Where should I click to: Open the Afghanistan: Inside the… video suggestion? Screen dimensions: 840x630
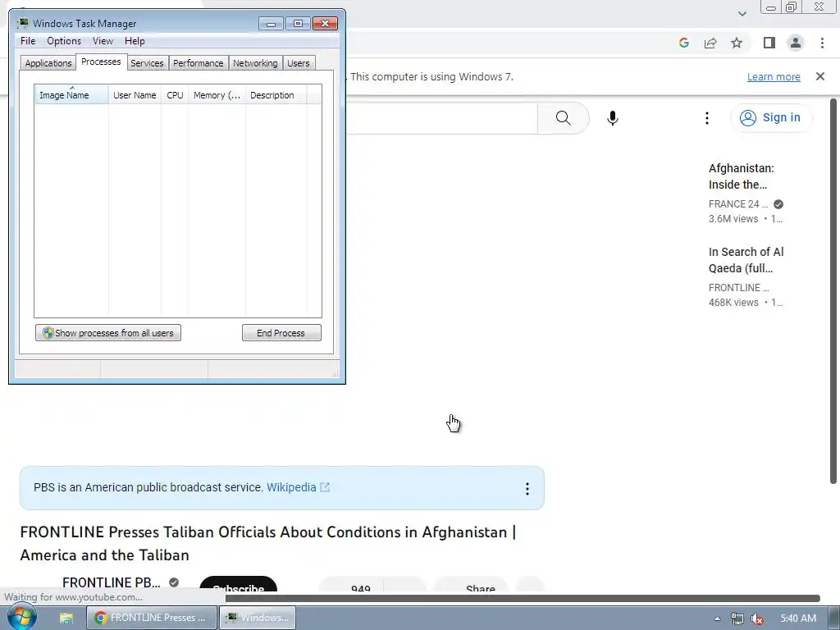point(742,176)
